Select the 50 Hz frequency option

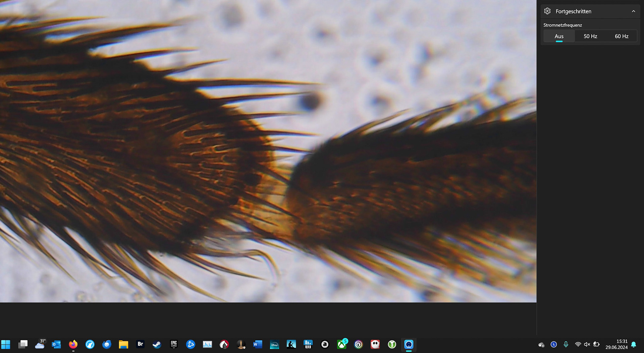click(x=590, y=36)
